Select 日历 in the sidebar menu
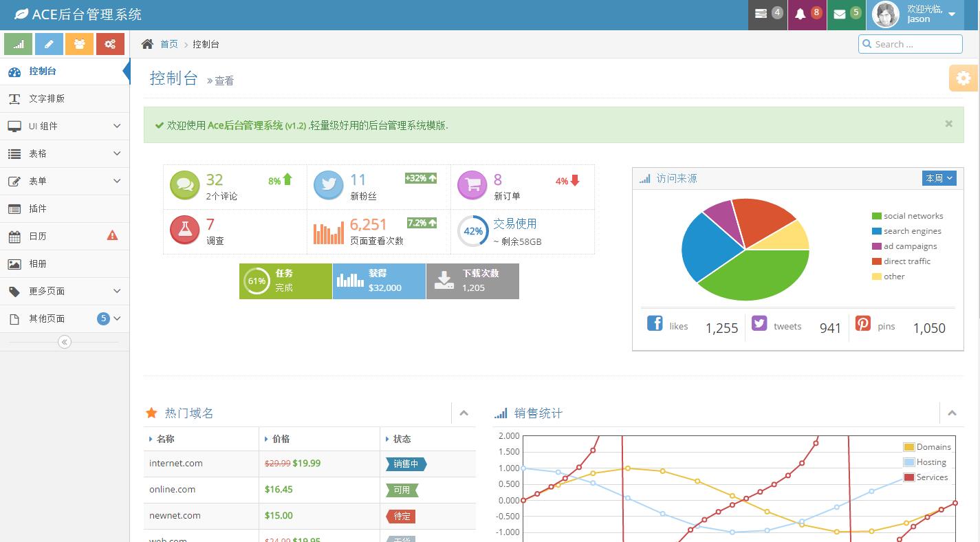The image size is (980, 542). tap(38, 236)
